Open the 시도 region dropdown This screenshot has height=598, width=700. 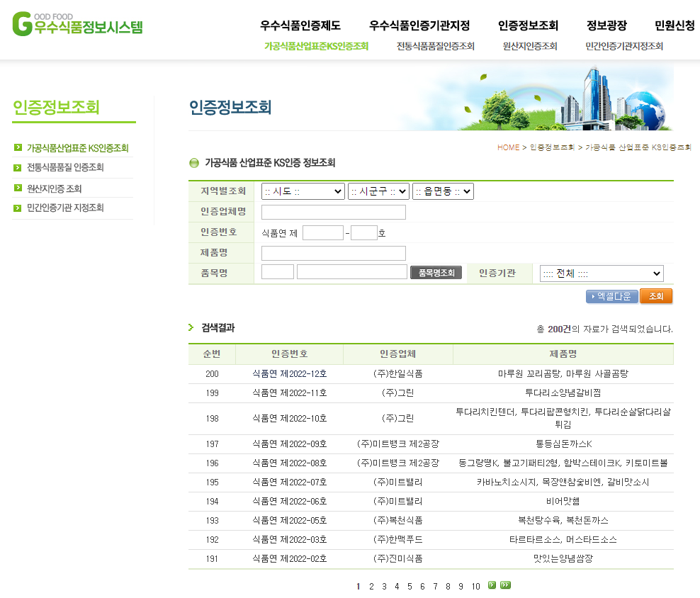coord(303,191)
